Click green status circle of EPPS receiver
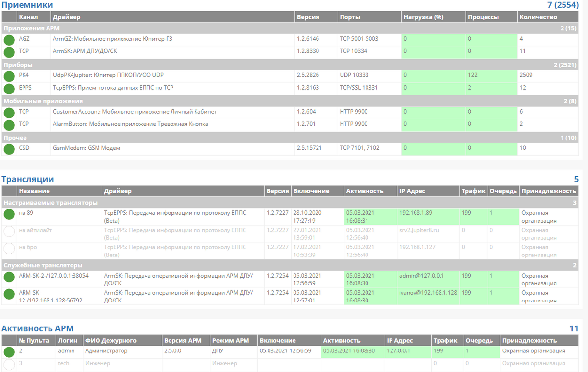The height and width of the screenshot is (372, 588). (9, 89)
